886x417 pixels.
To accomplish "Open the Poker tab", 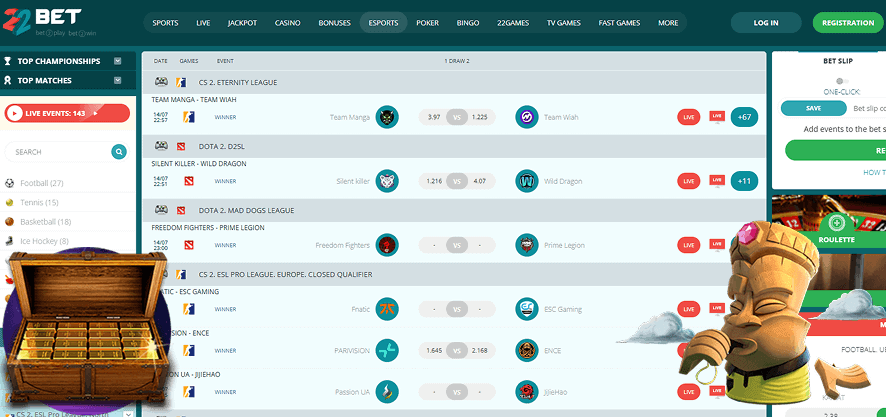I will point(427,23).
